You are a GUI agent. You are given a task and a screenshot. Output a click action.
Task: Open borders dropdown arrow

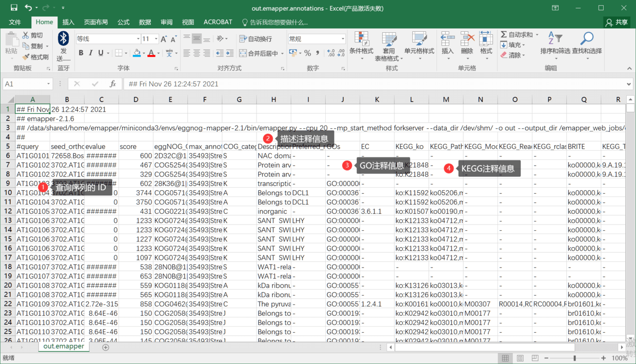tap(126, 53)
